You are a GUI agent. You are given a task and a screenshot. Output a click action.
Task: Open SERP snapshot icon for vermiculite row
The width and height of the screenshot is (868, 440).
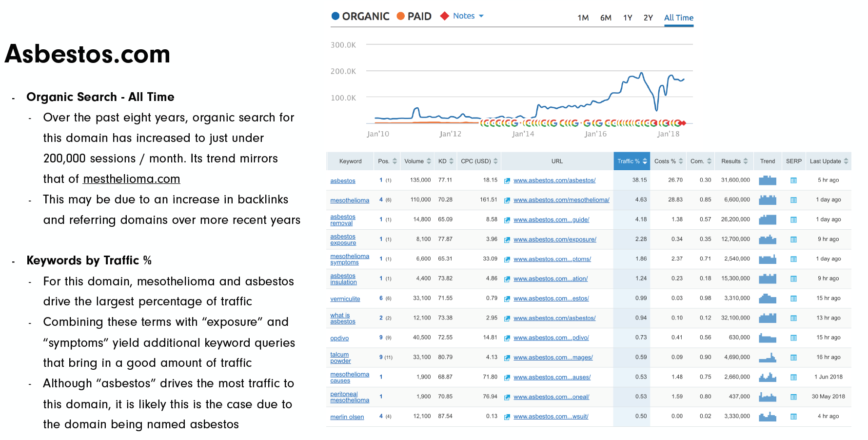tap(793, 299)
